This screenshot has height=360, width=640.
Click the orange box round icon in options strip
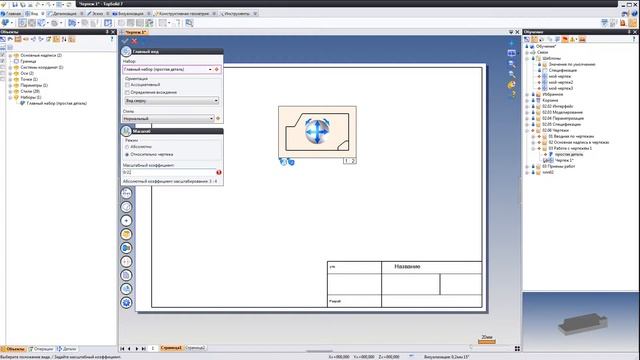point(127,234)
